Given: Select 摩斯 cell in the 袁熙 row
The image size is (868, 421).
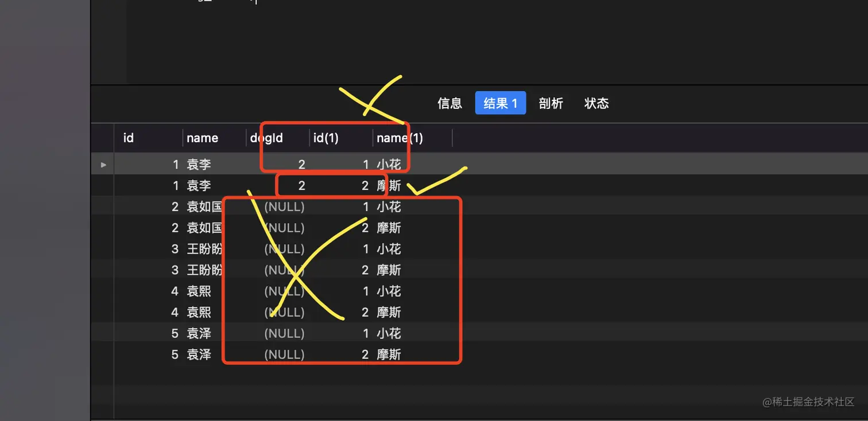Looking at the screenshot, I should click(389, 313).
